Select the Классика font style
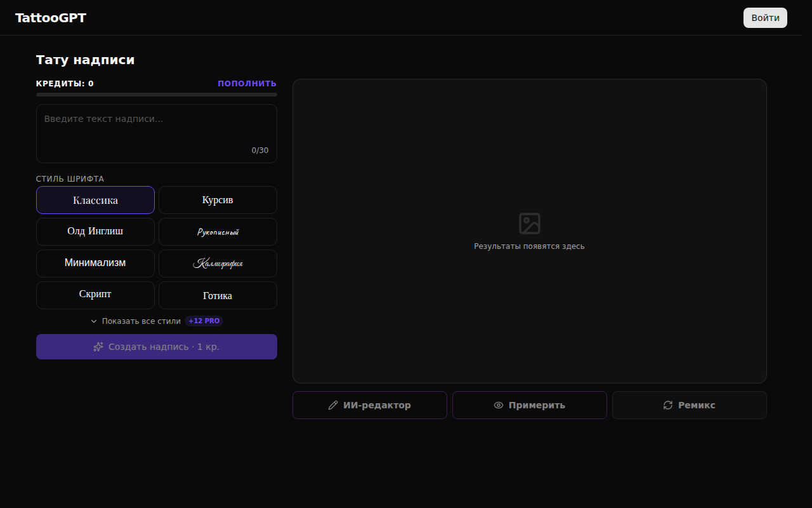This screenshot has width=812, height=508. (95, 200)
